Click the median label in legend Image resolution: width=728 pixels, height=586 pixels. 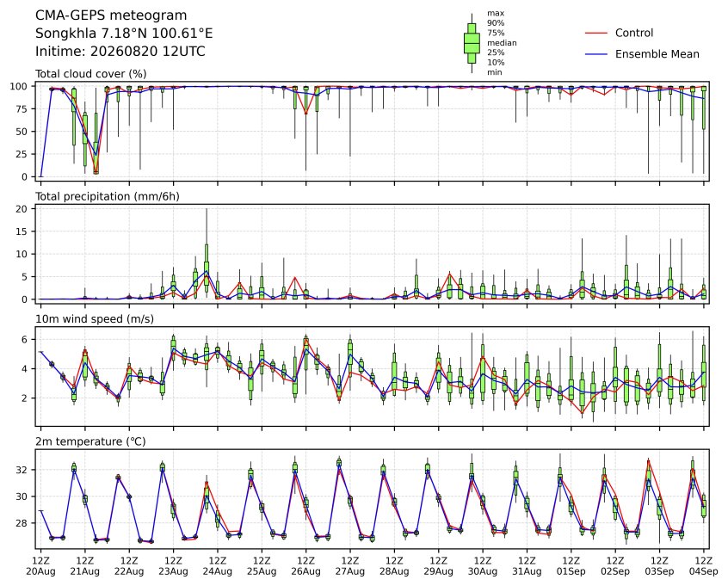click(502, 43)
